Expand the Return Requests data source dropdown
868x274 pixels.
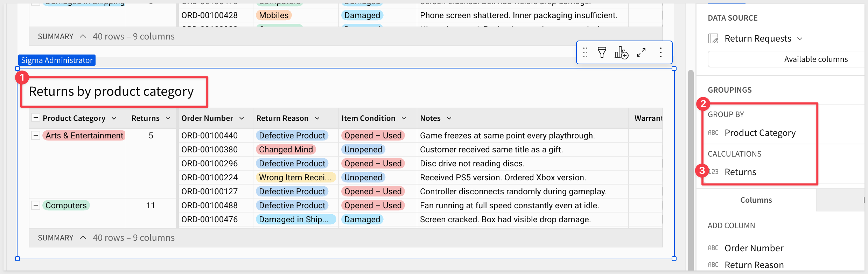coord(800,39)
